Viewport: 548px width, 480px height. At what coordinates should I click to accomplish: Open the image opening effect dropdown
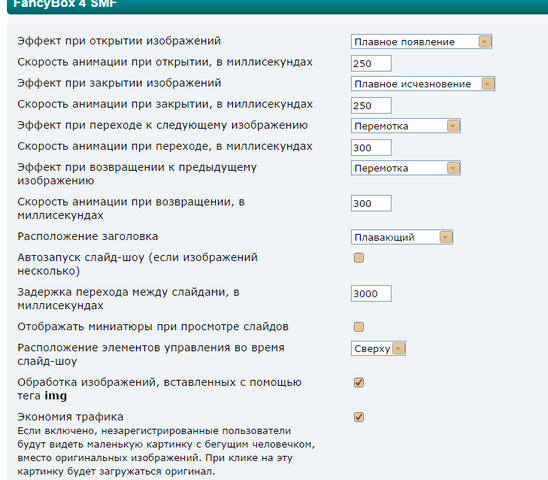[421, 42]
